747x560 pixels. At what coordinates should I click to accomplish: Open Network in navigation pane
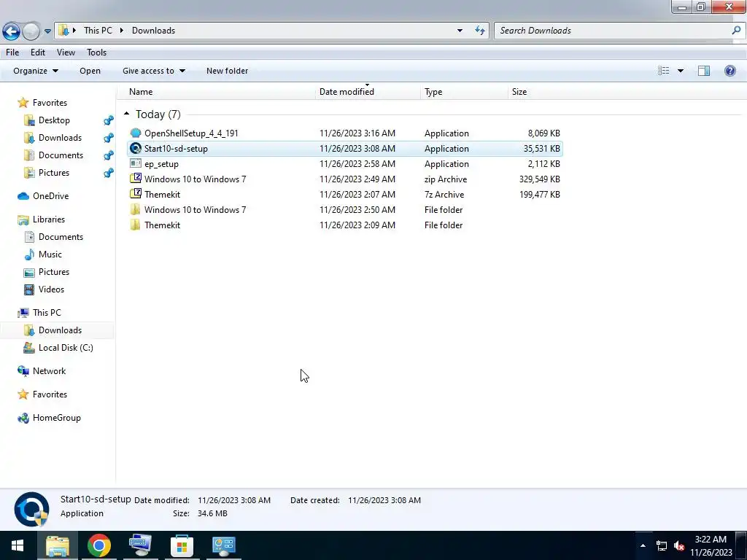(x=49, y=371)
